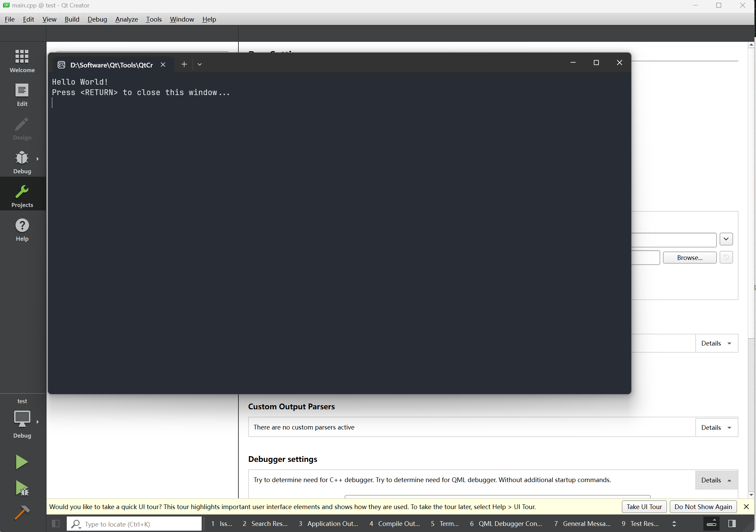Screen dimensions: 756x532
Task: Show Compile Output pane
Action: 395,524
